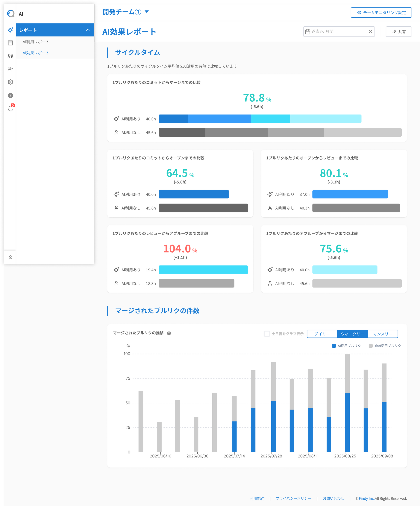The height and width of the screenshot is (506, 420).
Task: Toggle AI活用プルリク legend color swatch
Action: tap(334, 346)
